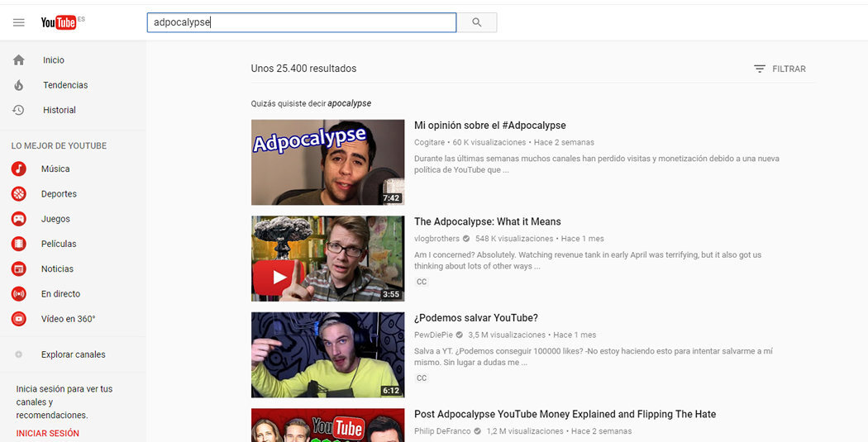This screenshot has width=868, height=442.
Task: Click Philip DeFranco video thumbnail
Action: pyautogui.click(x=327, y=425)
